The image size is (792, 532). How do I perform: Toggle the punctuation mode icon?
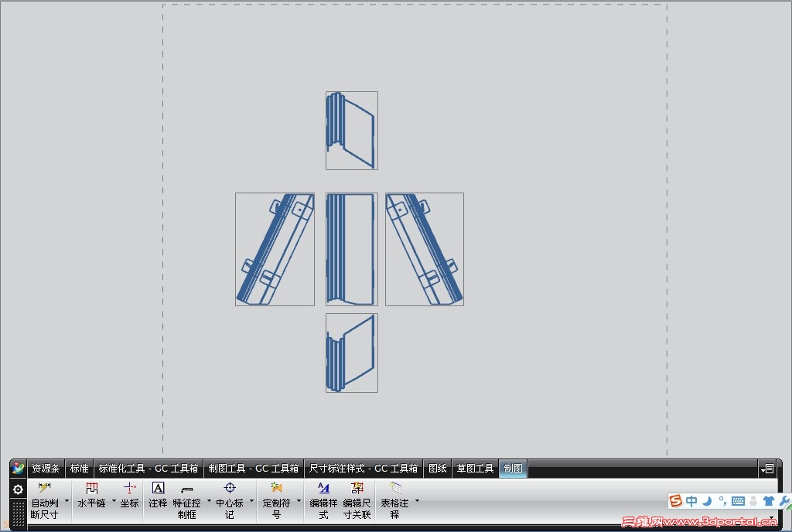[x=723, y=501]
